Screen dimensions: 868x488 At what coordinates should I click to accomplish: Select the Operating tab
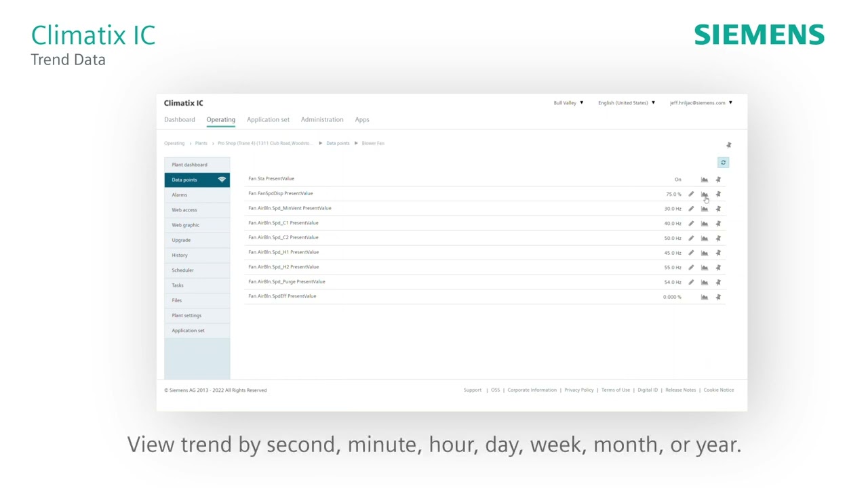click(x=221, y=120)
